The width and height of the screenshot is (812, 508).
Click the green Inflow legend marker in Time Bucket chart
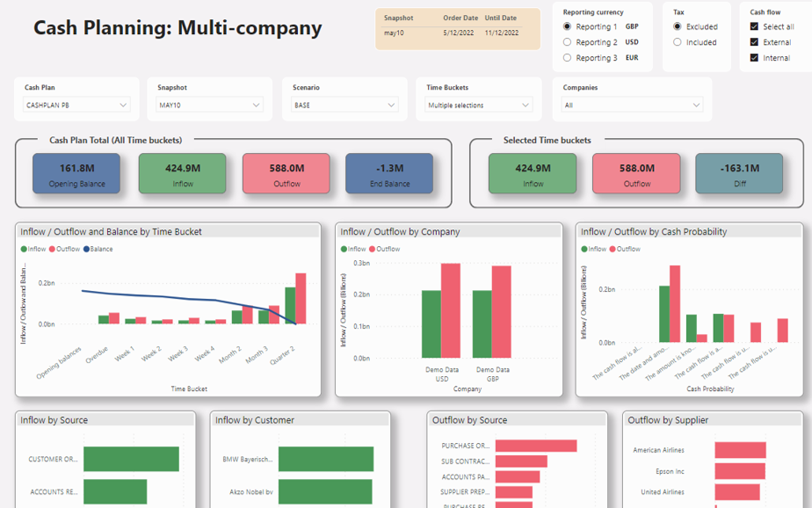(24, 249)
